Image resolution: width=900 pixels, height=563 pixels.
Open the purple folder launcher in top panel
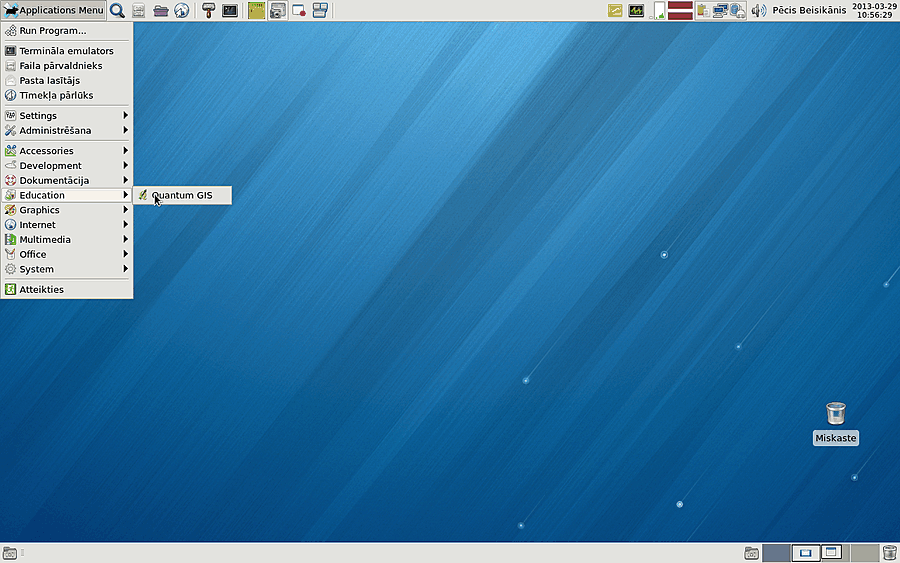(161, 10)
